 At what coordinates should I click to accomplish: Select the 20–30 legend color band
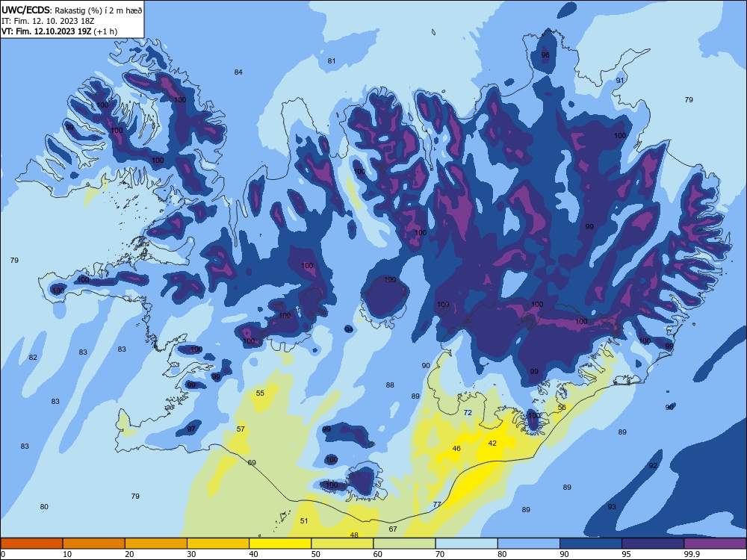click(x=156, y=544)
